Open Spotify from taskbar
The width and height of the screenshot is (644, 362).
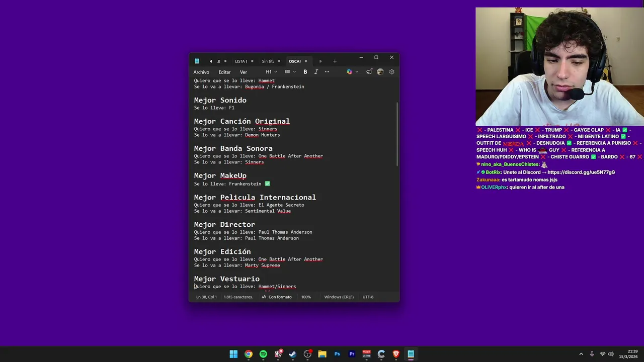(x=263, y=354)
